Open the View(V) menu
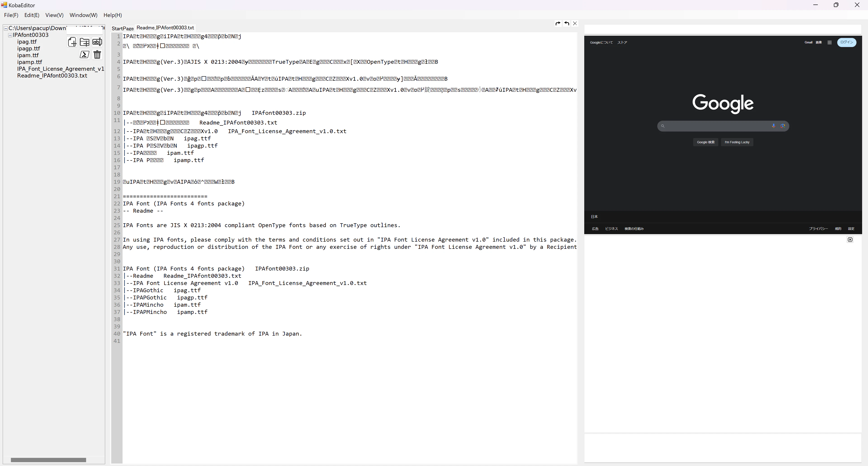The image size is (868, 466). [54, 15]
